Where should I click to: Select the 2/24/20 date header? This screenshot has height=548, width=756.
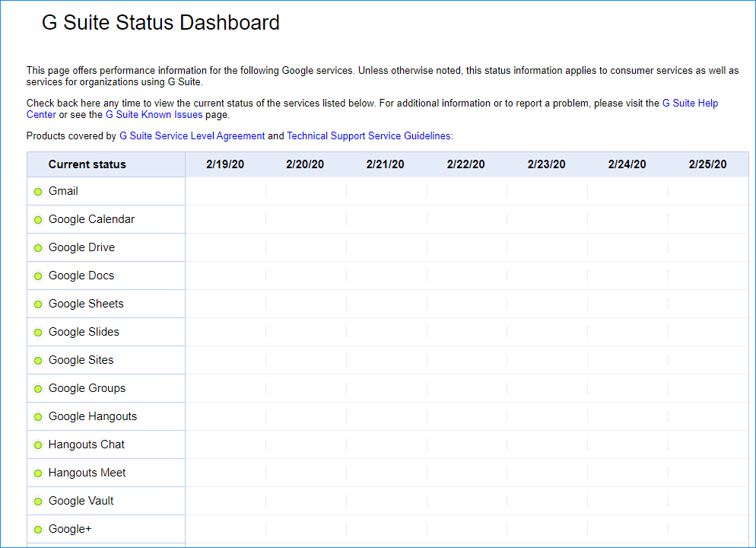[x=627, y=164]
